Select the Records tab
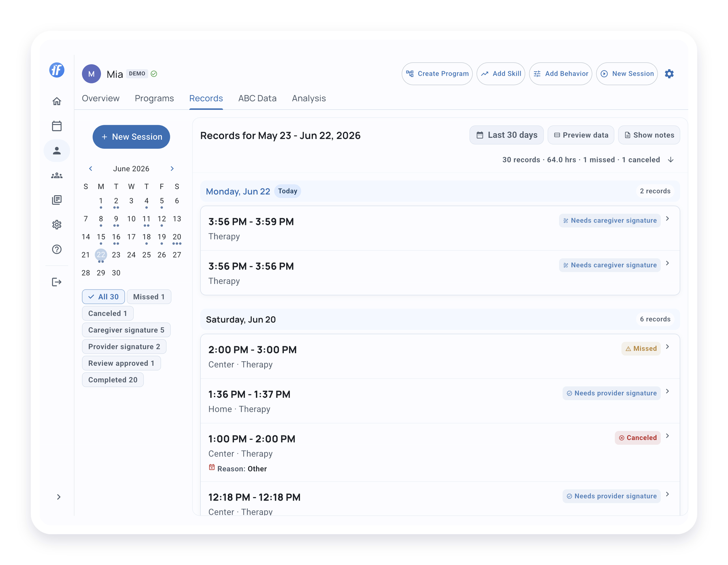 [206, 98]
